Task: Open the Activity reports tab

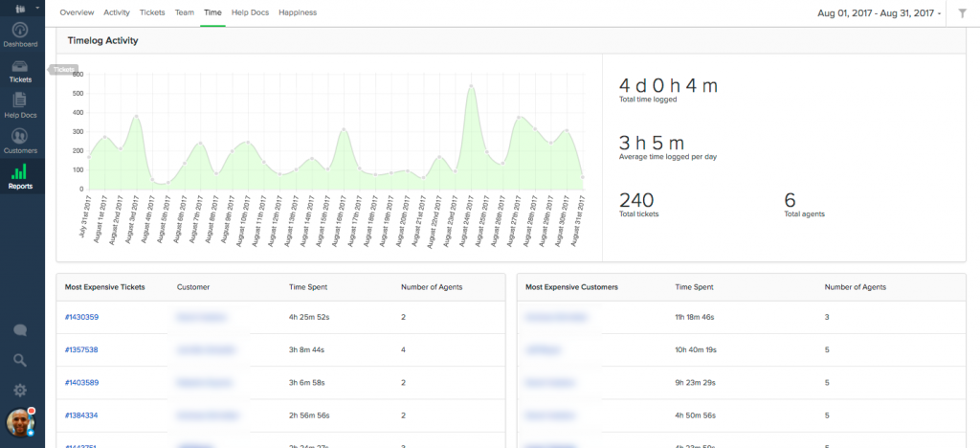Action: (117, 12)
